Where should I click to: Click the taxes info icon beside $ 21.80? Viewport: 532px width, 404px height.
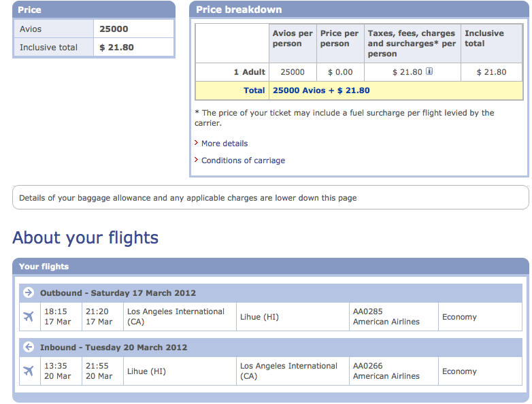[x=429, y=71]
